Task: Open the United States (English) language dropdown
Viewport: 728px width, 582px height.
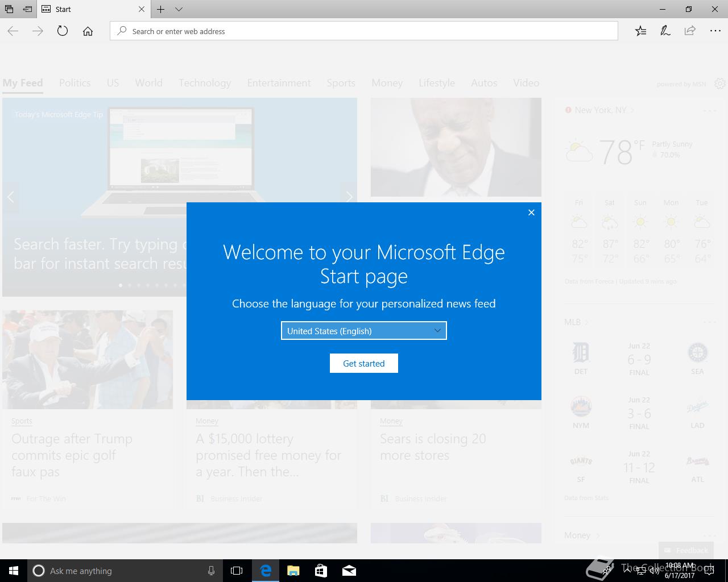Action: (364, 331)
